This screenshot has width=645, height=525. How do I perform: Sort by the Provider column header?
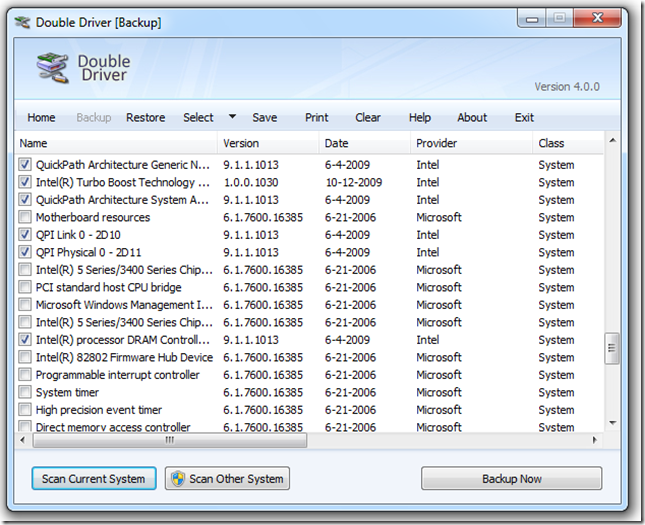pyautogui.click(x=471, y=143)
